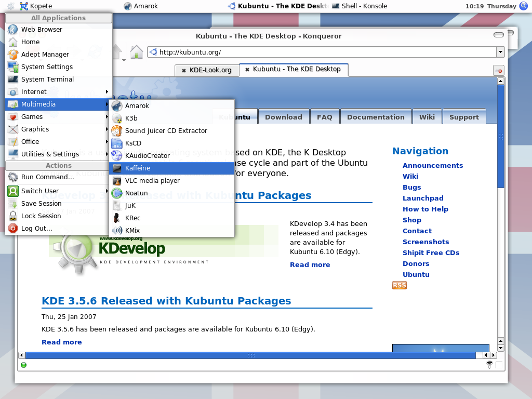Click the KRec microphone icon
Image resolution: width=532 pixels, height=399 pixels.
117,218
